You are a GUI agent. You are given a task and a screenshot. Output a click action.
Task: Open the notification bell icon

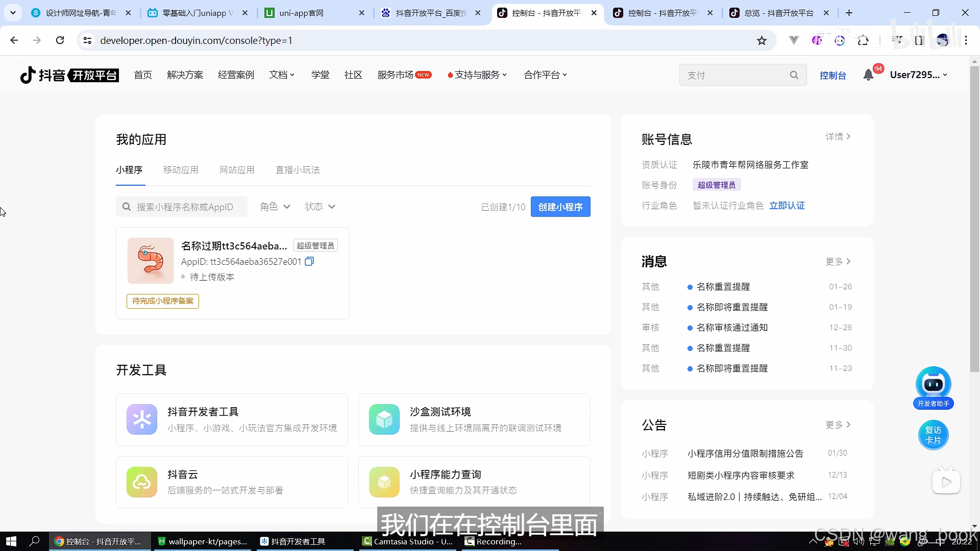pyautogui.click(x=868, y=75)
